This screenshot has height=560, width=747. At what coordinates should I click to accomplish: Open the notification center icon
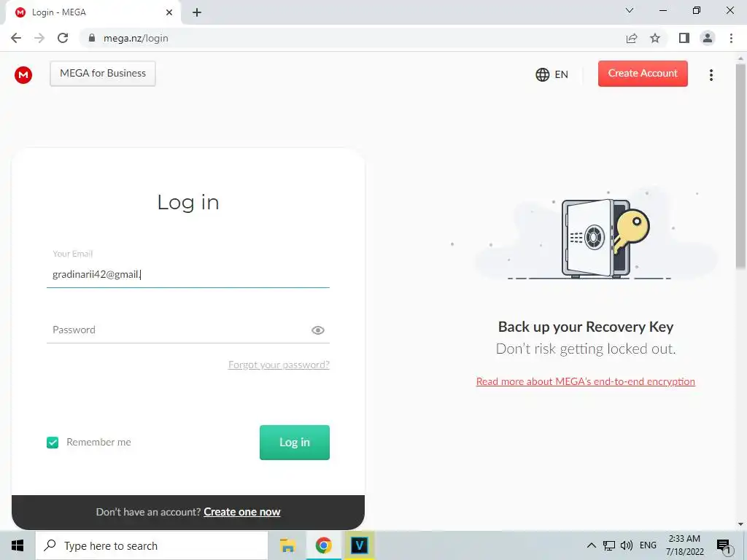coord(724,546)
